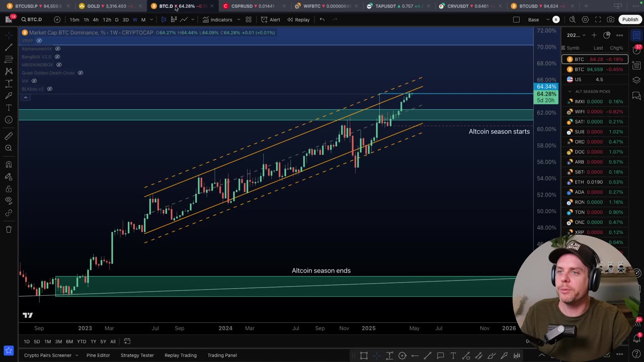Select the crosshair cursor tool
This screenshot has width=644, height=362.
[x=9, y=35]
